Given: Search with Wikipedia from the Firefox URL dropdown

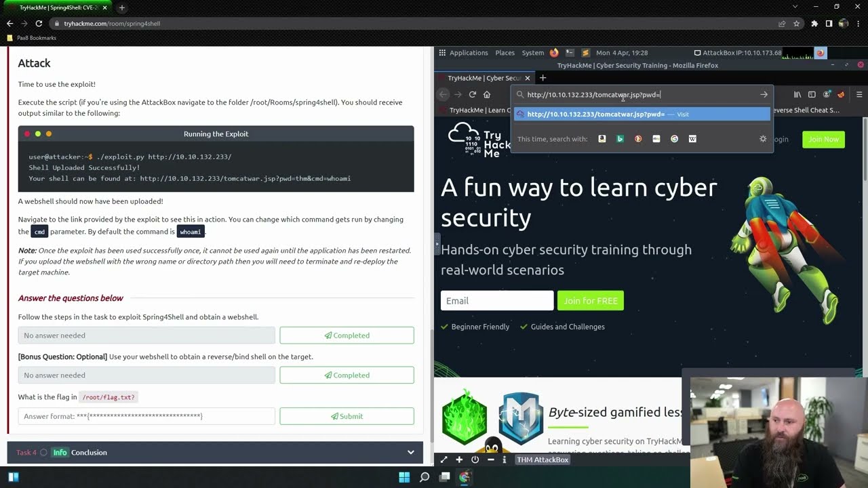Looking at the screenshot, I should (692, 139).
